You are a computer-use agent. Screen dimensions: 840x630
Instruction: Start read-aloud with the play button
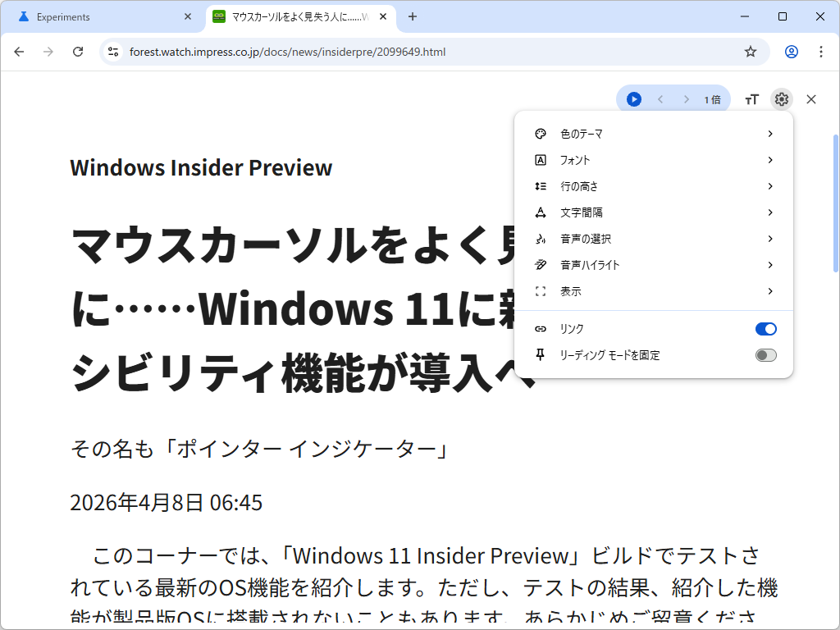632,99
